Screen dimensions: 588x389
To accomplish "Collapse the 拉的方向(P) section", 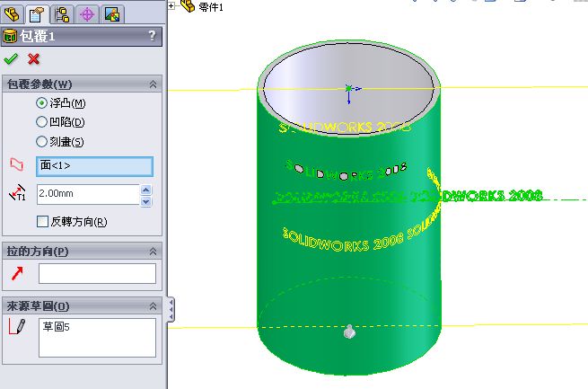I will coord(153,252).
